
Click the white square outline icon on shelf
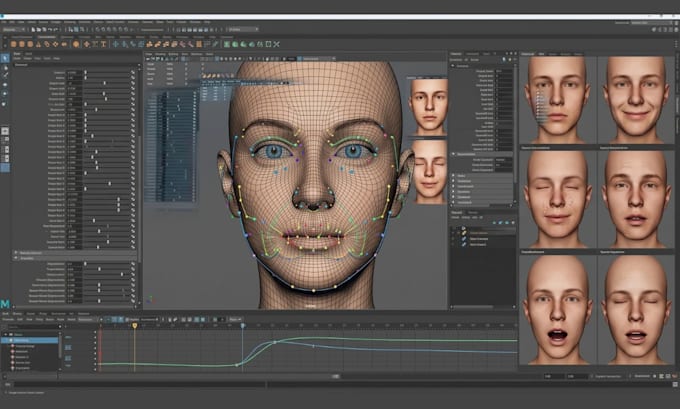point(268,44)
